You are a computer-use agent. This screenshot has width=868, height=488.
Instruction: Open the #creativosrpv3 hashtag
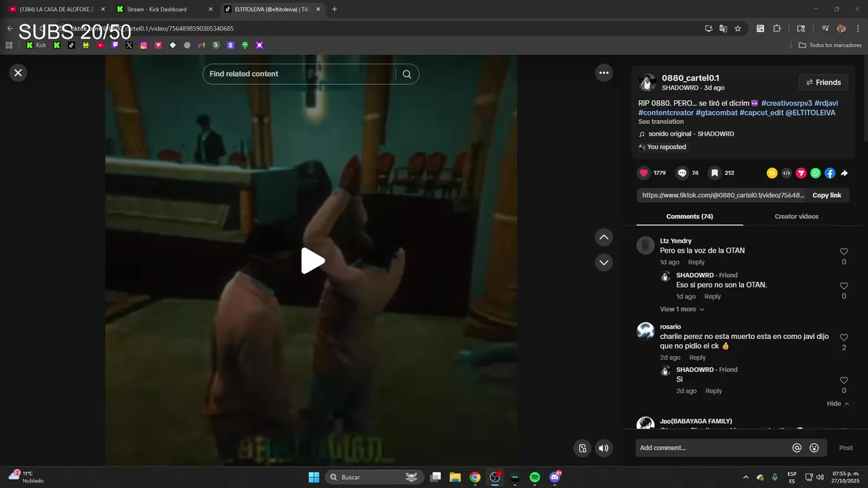(x=787, y=103)
